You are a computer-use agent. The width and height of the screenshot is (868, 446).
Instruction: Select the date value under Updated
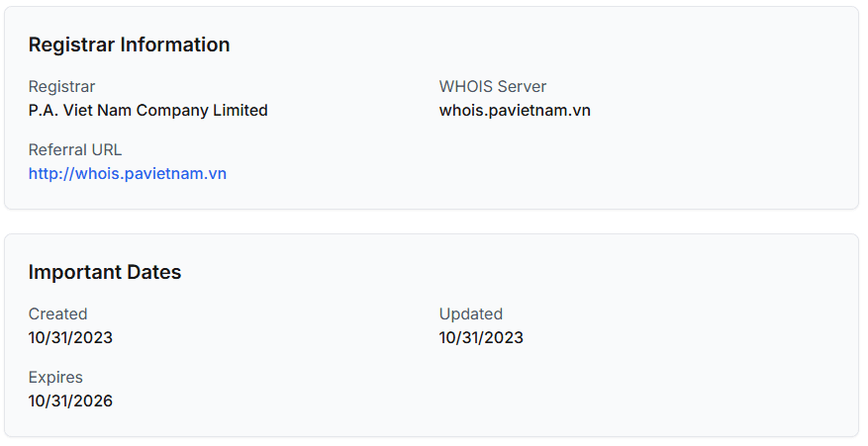coord(481,338)
